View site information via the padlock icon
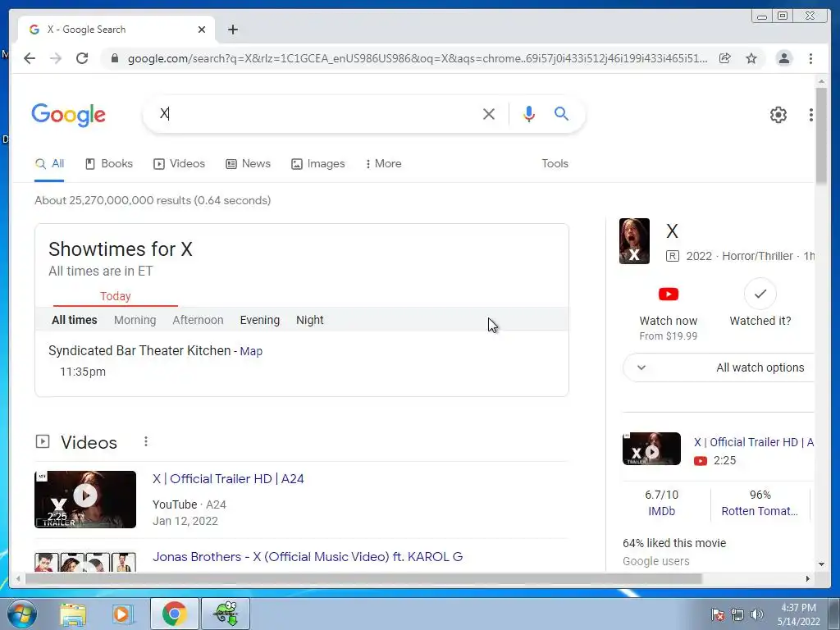Screen dimensions: 840x630 [x=114, y=58]
